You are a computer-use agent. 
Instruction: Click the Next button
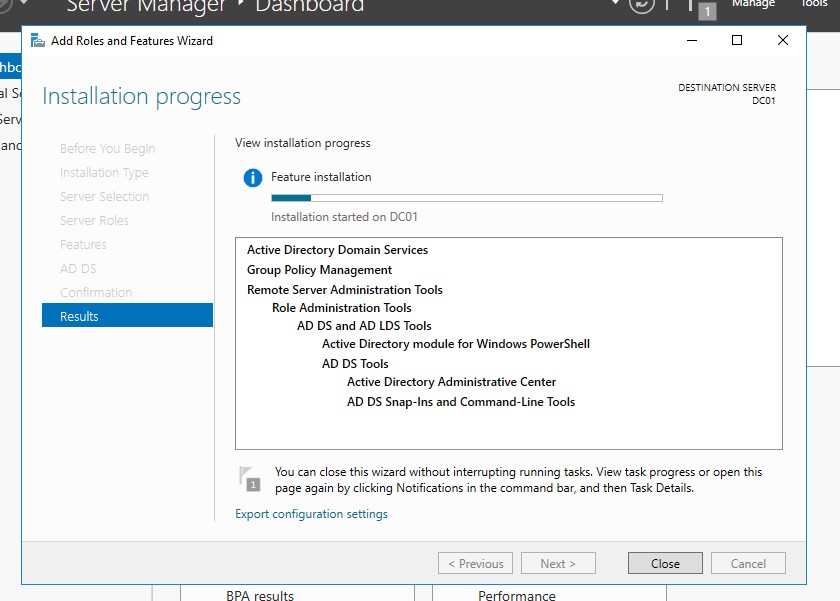tap(558, 564)
